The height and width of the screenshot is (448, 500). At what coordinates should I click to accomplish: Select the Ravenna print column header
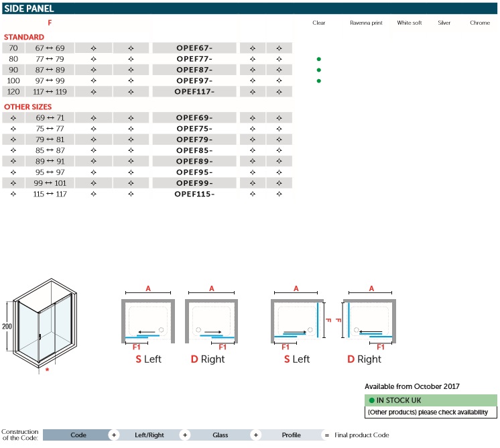(x=366, y=23)
